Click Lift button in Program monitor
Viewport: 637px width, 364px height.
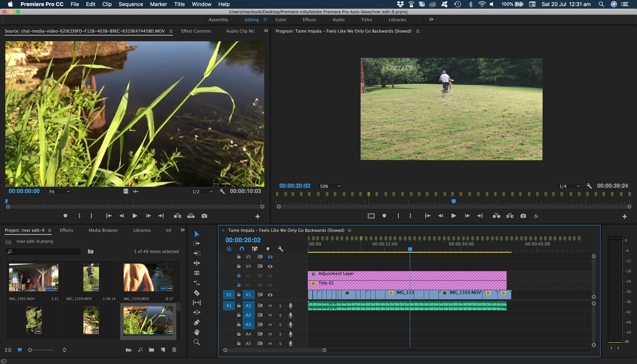click(x=496, y=216)
